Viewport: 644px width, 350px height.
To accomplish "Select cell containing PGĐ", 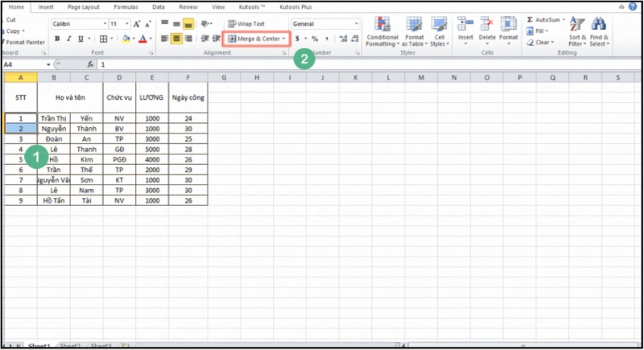I will click(x=119, y=159).
